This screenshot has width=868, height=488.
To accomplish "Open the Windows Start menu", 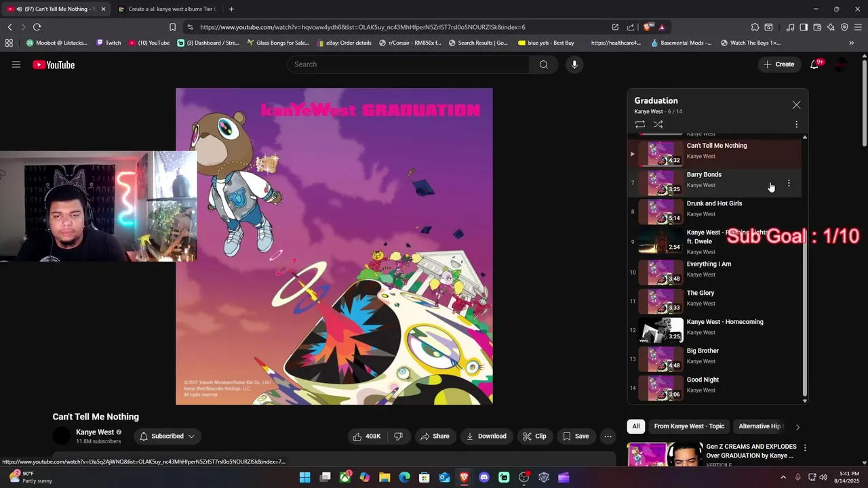I will pyautogui.click(x=305, y=477).
